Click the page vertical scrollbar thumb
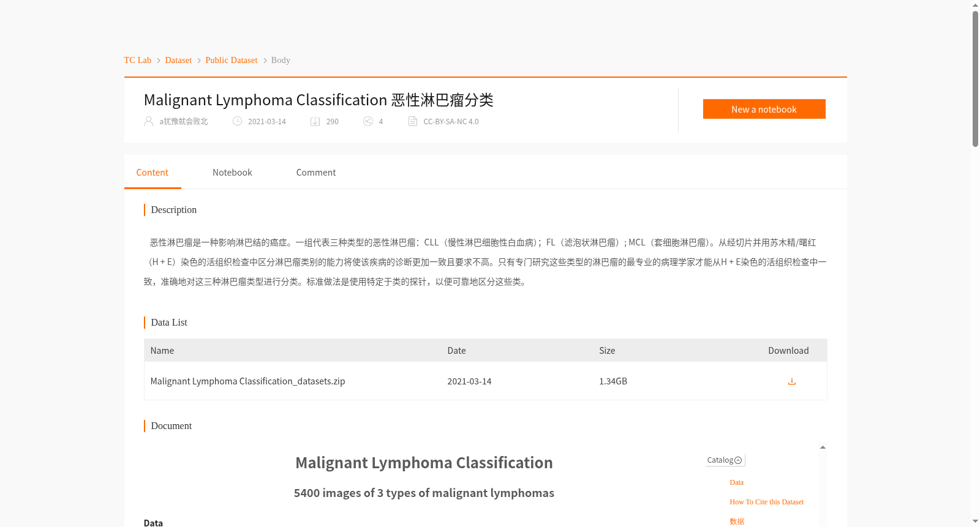 pos(975,78)
